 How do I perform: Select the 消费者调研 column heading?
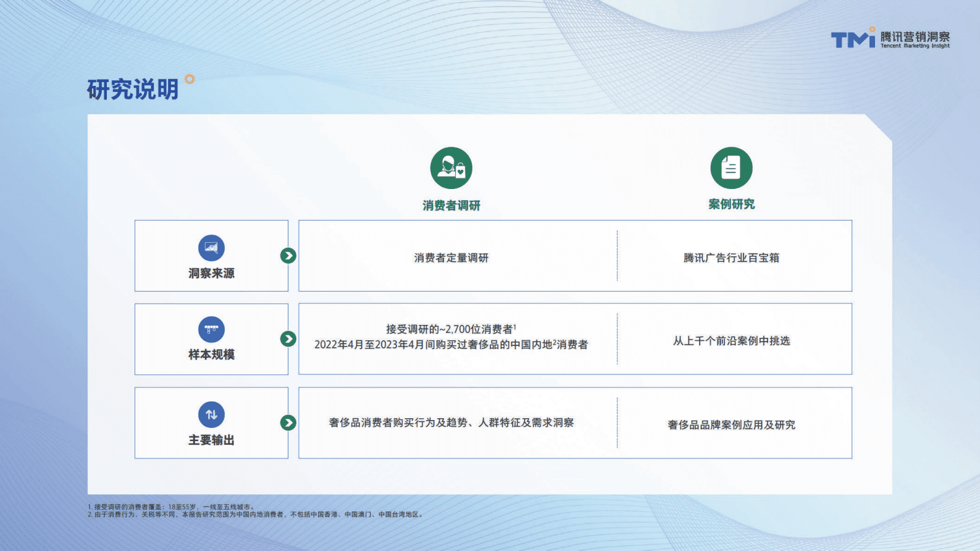pyautogui.click(x=451, y=206)
